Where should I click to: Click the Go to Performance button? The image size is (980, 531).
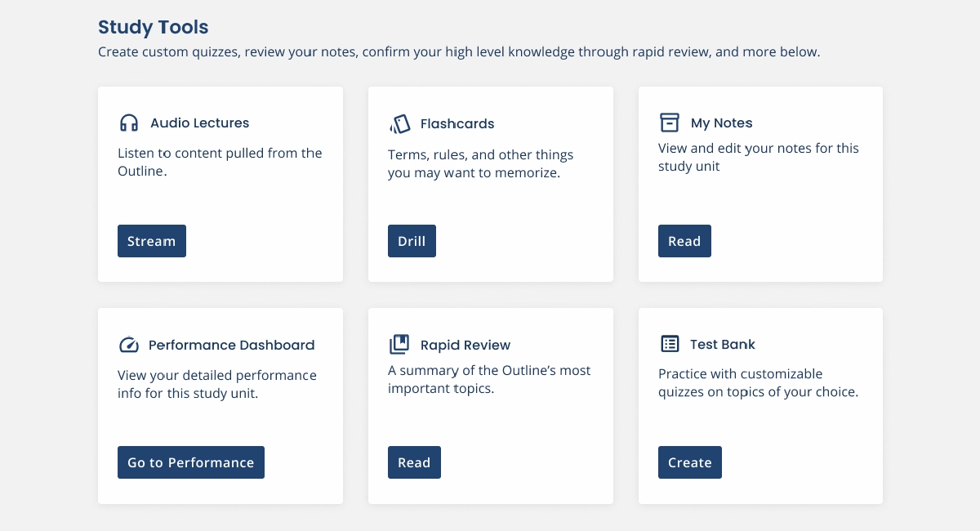[191, 462]
